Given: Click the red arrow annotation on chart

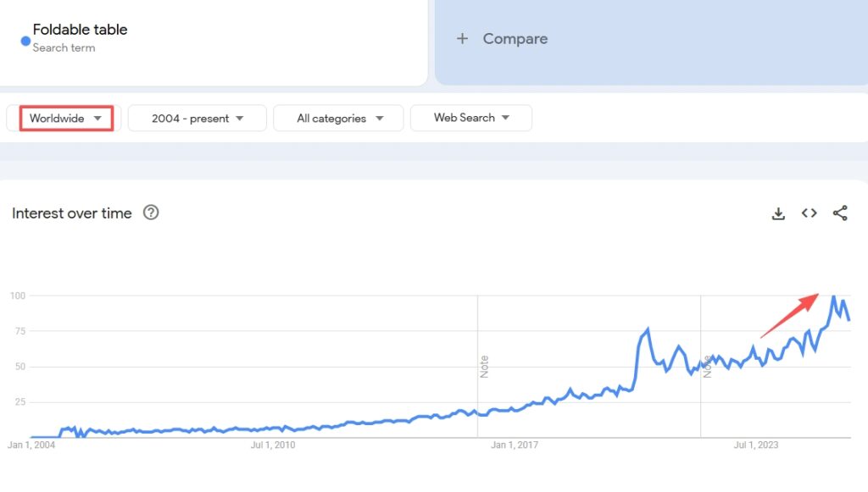Looking at the screenshot, I should pyautogui.click(x=789, y=315).
